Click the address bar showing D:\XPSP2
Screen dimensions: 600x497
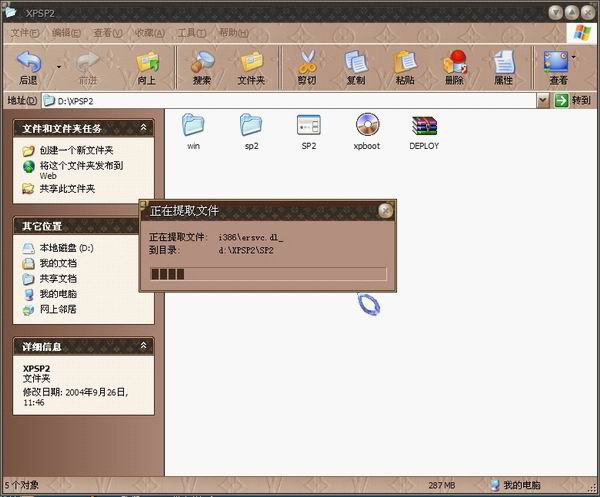click(x=289, y=101)
